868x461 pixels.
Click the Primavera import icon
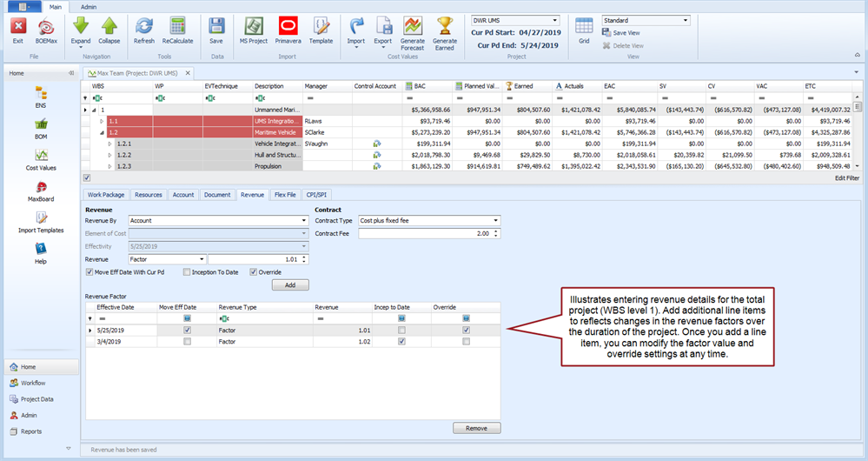(x=288, y=27)
